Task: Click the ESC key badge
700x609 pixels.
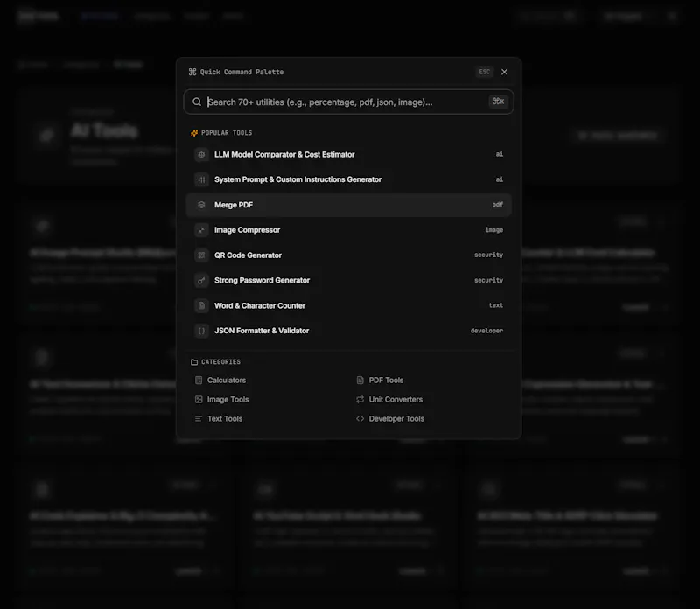Action: [x=485, y=72]
